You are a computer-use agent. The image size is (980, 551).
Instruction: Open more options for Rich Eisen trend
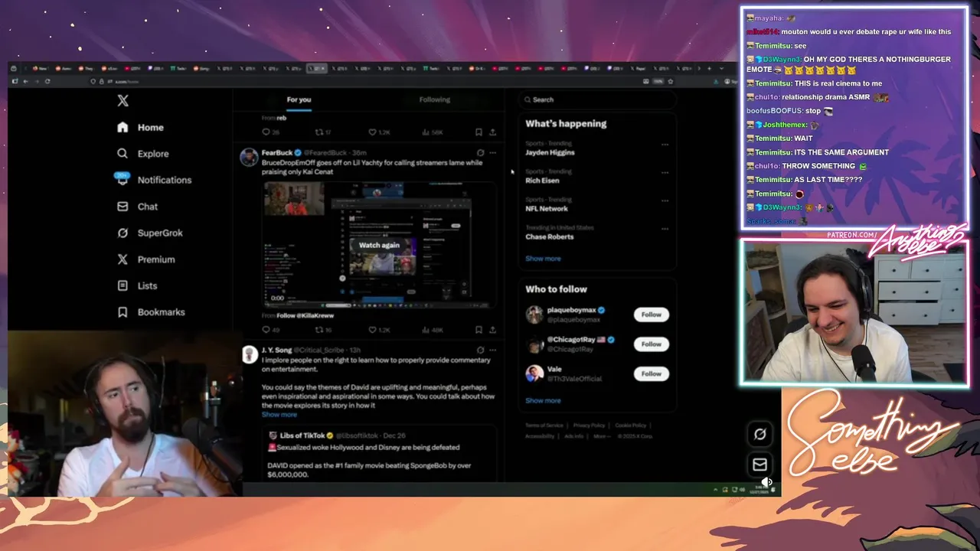tap(665, 173)
